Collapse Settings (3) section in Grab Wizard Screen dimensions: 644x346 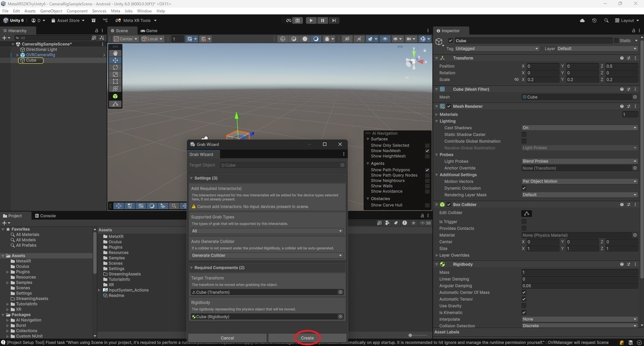192,178
